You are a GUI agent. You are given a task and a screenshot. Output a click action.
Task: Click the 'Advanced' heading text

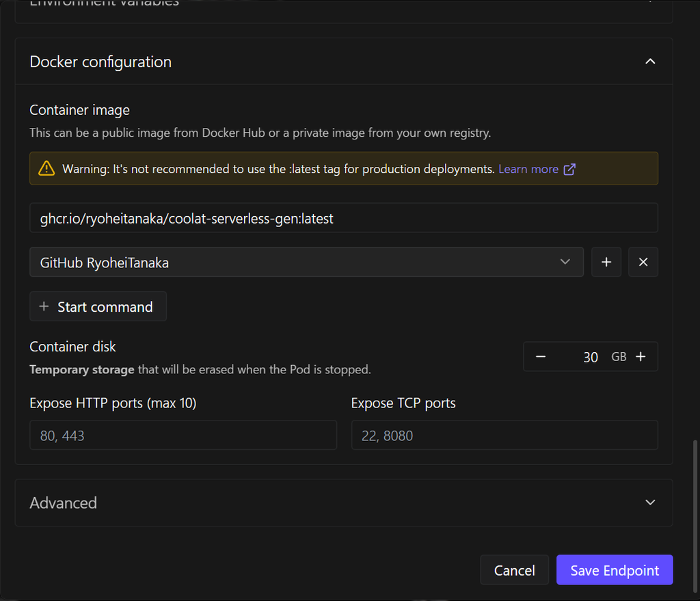[x=63, y=503]
